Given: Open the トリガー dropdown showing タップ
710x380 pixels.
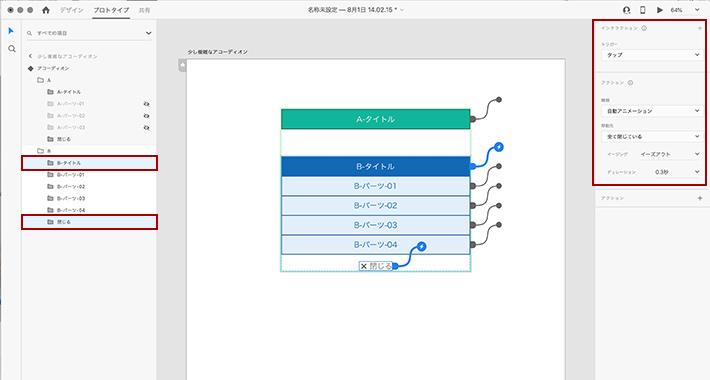Looking at the screenshot, I should (652, 55).
